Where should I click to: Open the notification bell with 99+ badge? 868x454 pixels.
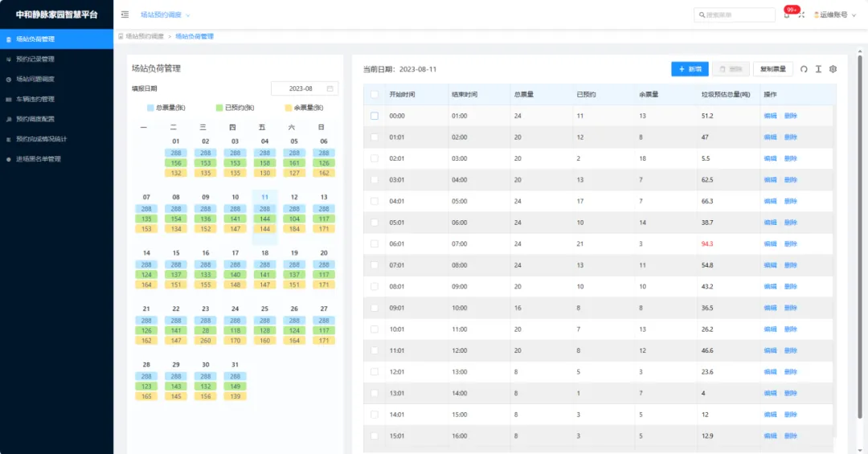(x=787, y=15)
